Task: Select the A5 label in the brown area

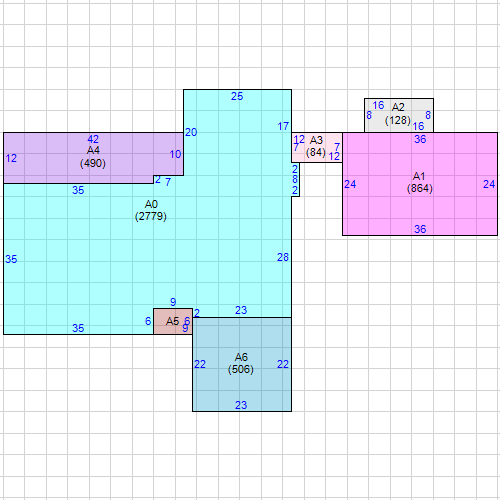Action: pos(172,321)
